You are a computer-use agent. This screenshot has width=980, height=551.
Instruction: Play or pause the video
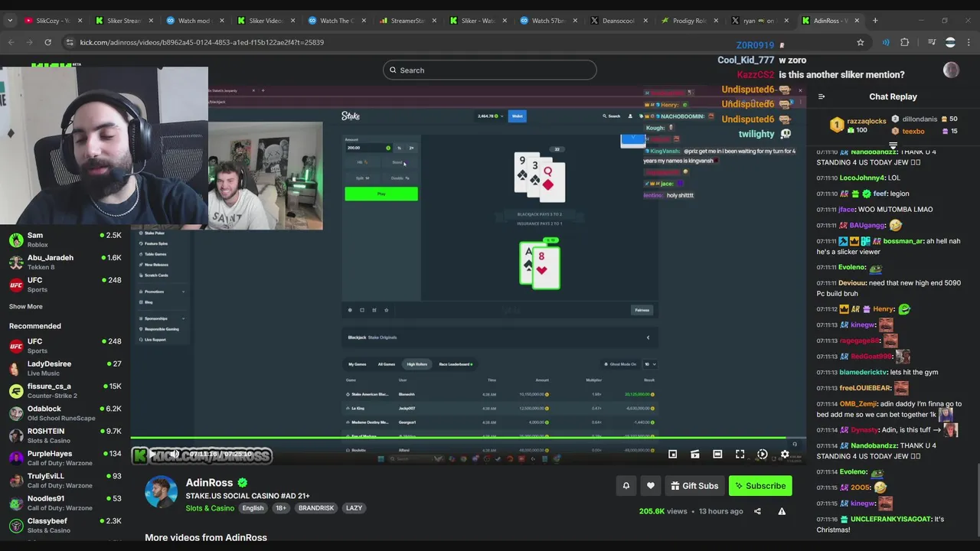point(152,455)
